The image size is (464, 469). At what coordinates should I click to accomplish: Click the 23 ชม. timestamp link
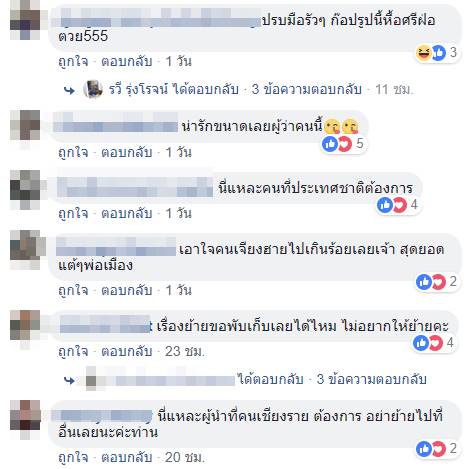pyautogui.click(x=185, y=352)
